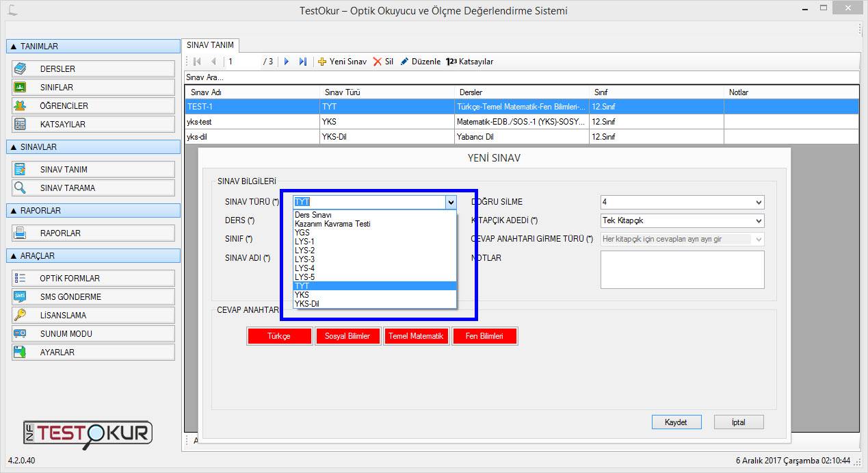Collapse the ARAÇLAR section header
Screen dimensions: 868x473
click(93, 256)
